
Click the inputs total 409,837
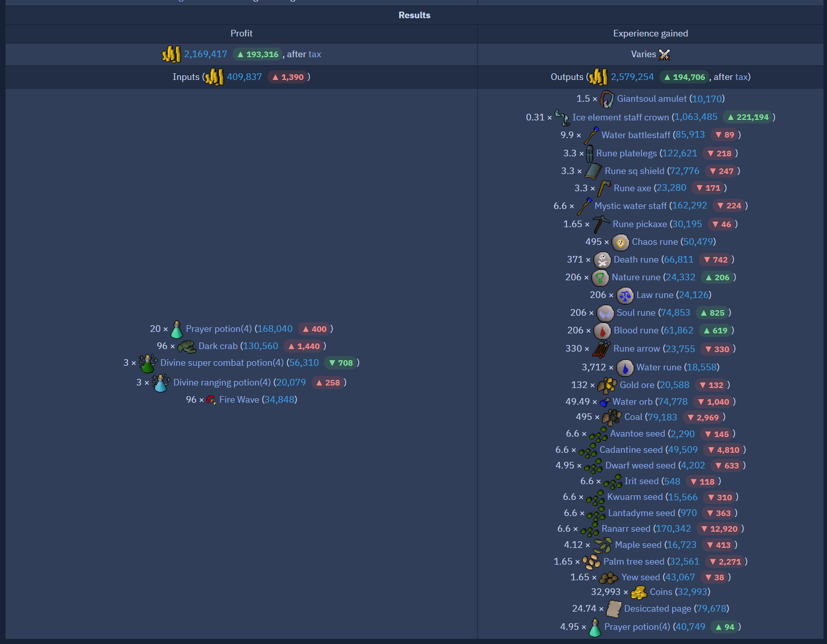pos(244,77)
